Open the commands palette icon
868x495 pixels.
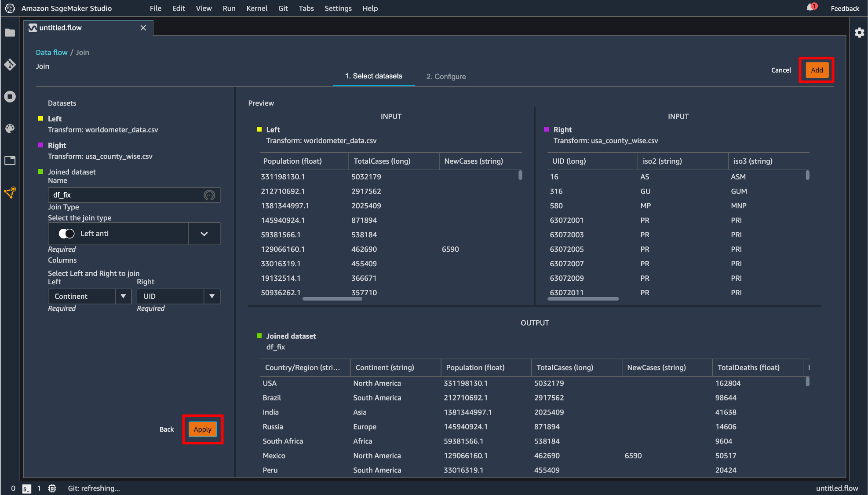(x=10, y=128)
